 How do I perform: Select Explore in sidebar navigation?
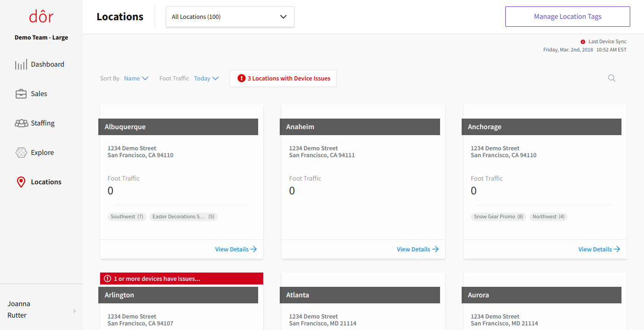click(42, 153)
